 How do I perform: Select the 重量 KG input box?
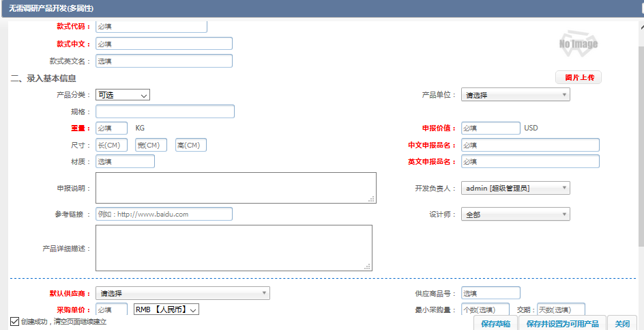coord(111,128)
